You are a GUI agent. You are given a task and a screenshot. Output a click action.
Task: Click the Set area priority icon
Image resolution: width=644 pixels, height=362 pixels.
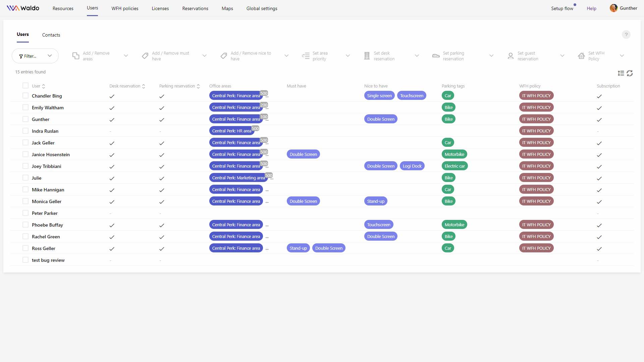[x=306, y=56]
